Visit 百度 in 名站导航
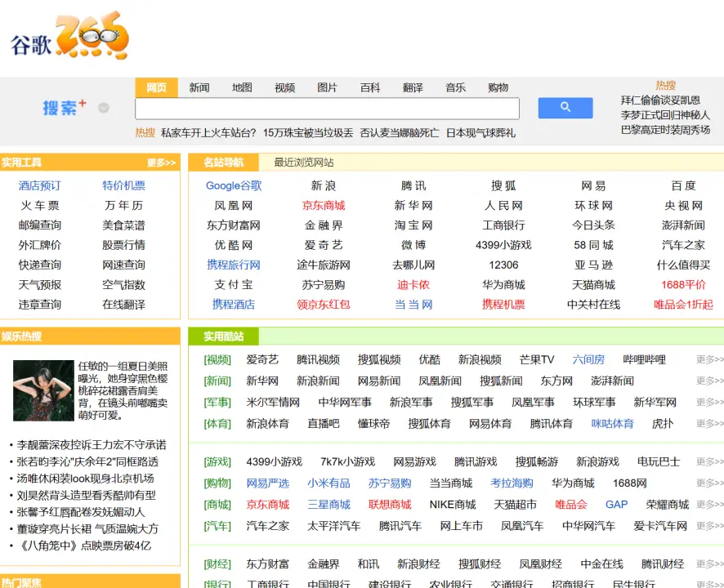 click(683, 185)
